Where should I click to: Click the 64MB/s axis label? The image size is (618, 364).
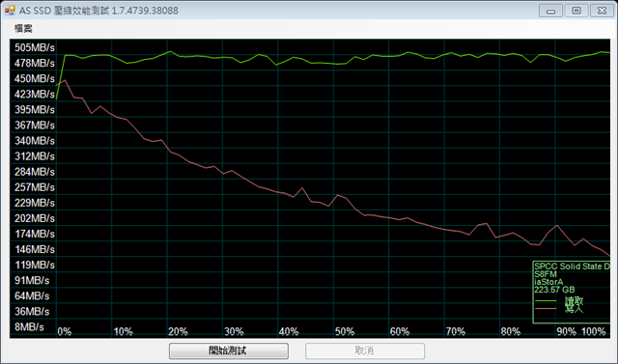32,295
